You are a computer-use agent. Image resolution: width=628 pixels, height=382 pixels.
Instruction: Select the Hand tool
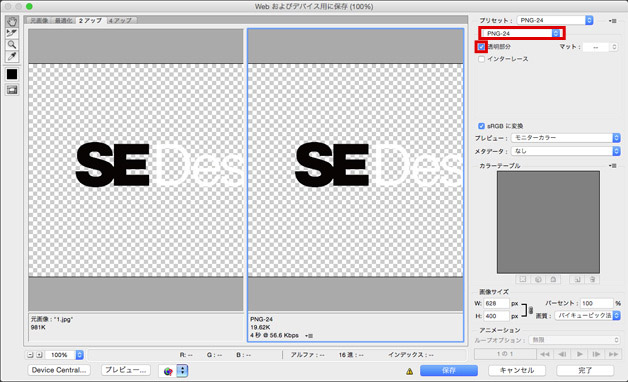click(x=12, y=22)
